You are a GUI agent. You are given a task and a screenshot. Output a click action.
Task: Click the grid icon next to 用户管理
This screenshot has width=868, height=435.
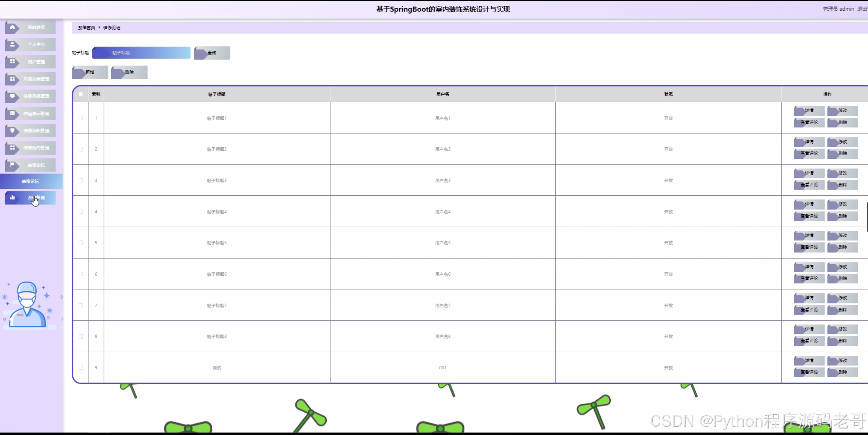12,62
